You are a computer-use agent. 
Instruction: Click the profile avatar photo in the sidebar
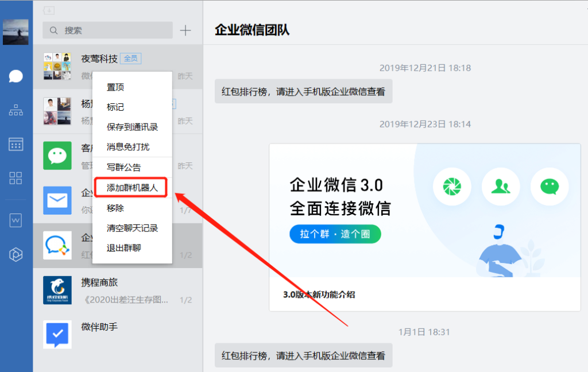point(16,32)
